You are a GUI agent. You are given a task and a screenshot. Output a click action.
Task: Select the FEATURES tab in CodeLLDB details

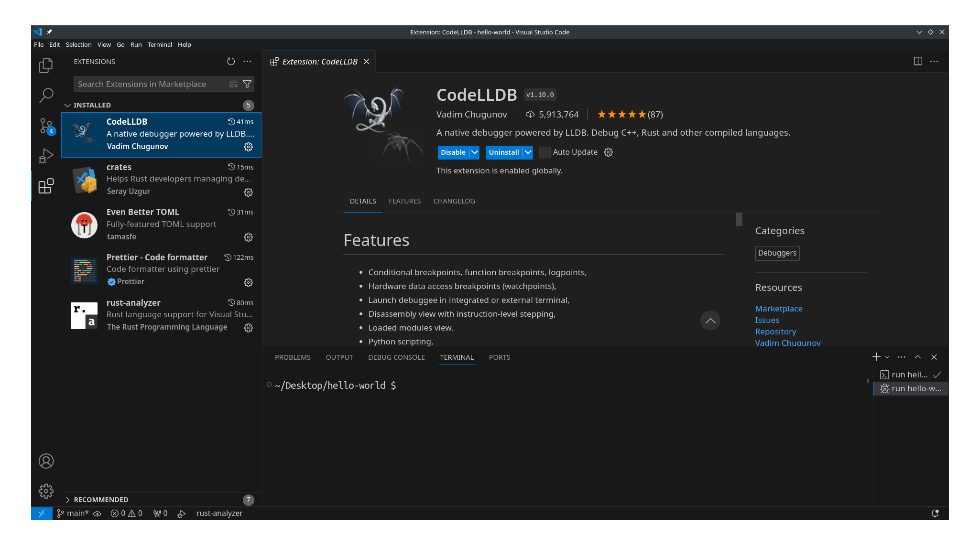click(x=404, y=201)
